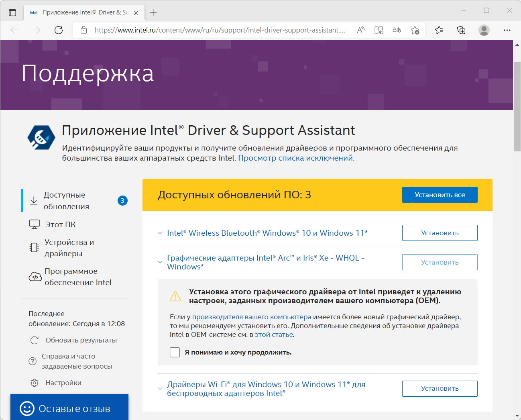The height and width of the screenshot is (420, 521).
Task: Reload the page with the refresh icon
Action: coord(59,30)
